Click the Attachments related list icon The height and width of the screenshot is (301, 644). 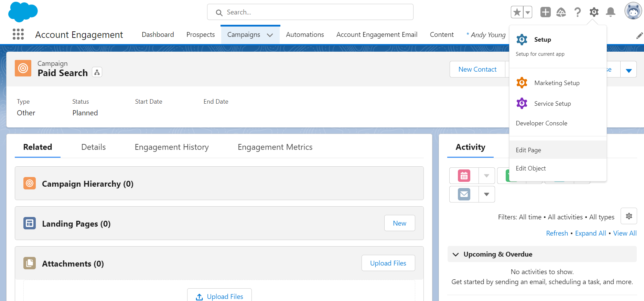(30, 263)
